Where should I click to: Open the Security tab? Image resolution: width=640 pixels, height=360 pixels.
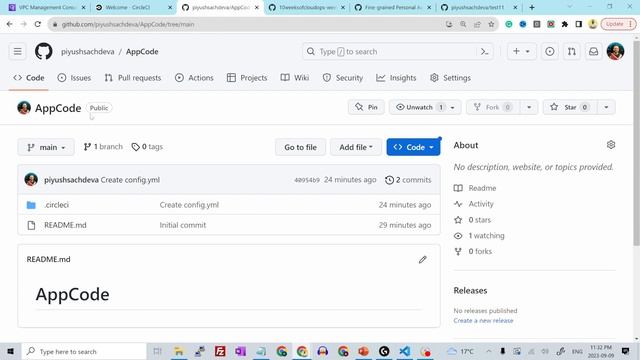point(343,78)
